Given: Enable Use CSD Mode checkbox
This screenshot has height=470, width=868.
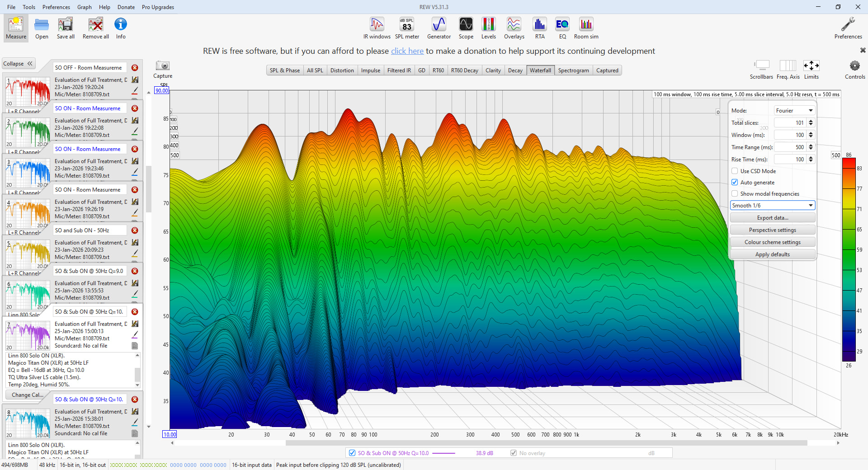Looking at the screenshot, I should pyautogui.click(x=735, y=171).
